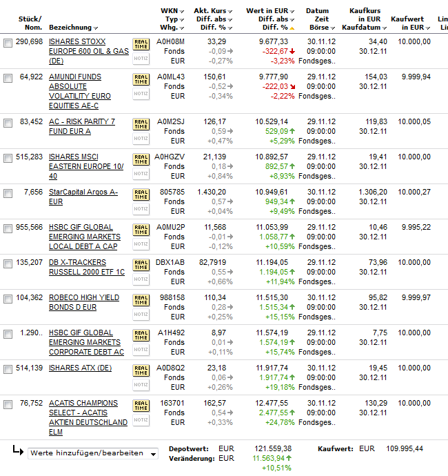Open NOTIZ icon for ISHARES ATX (DE)
This screenshot has height=476, width=448.
coord(141,385)
